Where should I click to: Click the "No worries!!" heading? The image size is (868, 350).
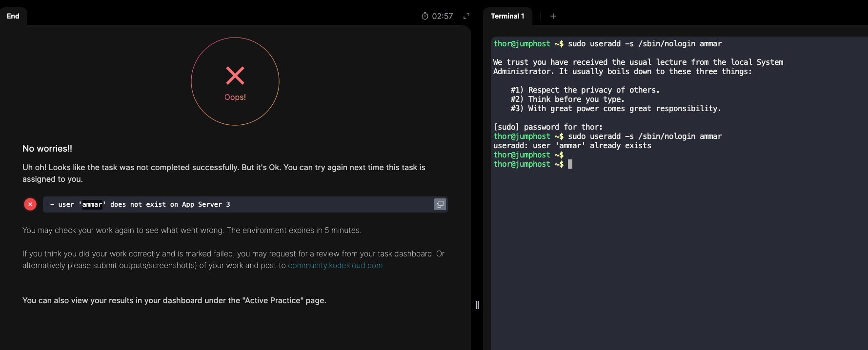[x=47, y=149]
